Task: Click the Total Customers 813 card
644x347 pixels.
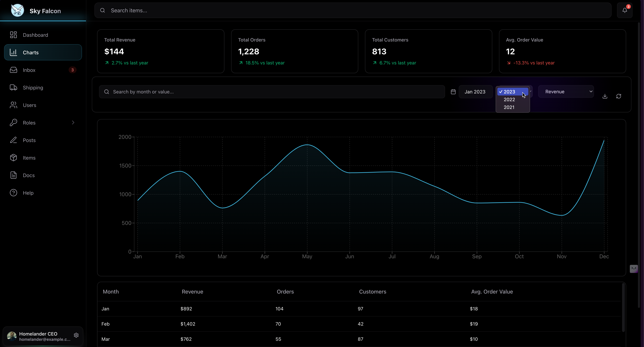Action: point(429,51)
